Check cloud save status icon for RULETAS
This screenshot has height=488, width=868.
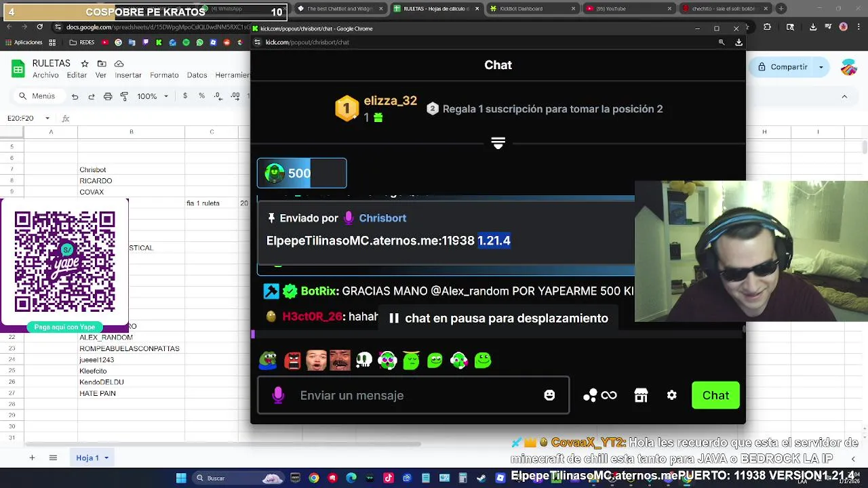[119, 64]
